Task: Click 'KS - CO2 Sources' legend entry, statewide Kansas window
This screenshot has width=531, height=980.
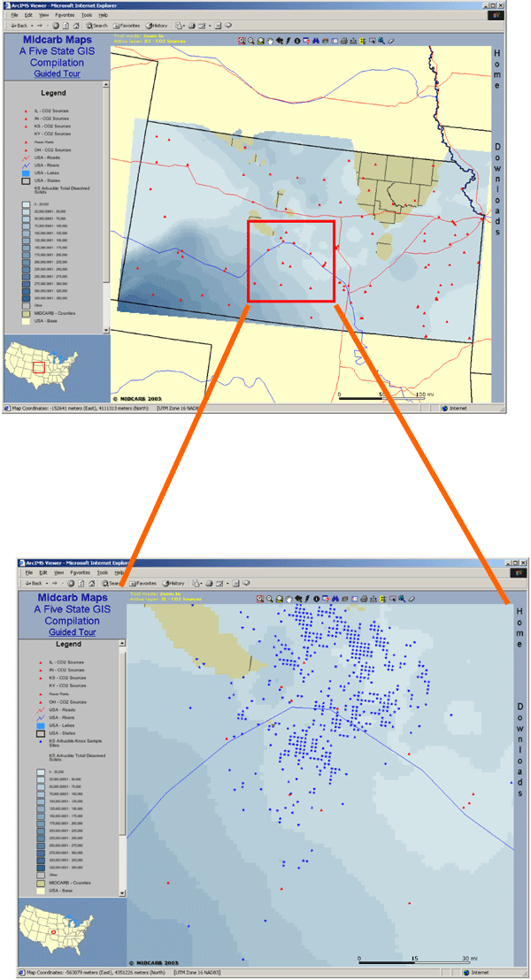Action: [51, 126]
